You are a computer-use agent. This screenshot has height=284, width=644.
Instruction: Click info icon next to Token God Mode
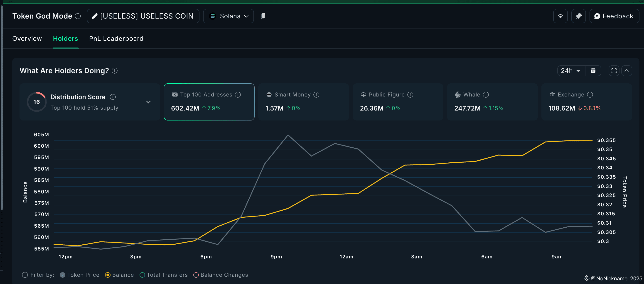[78, 16]
